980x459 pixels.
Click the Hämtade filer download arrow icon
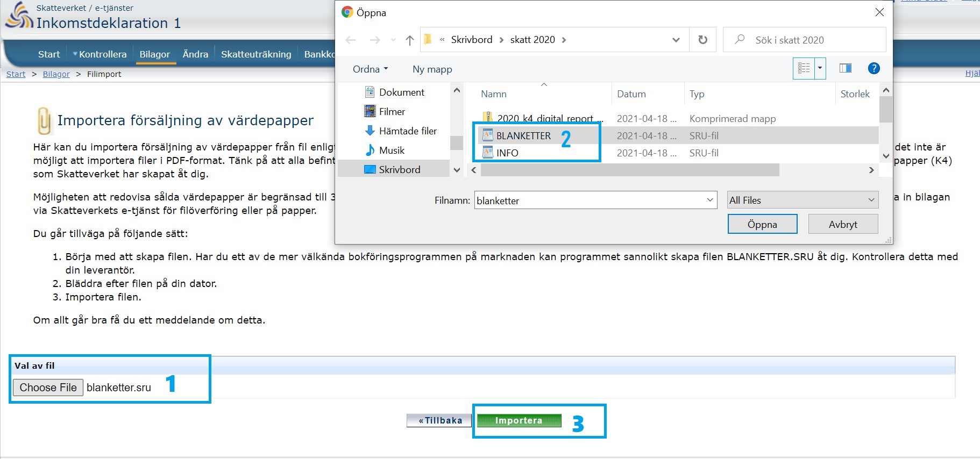370,131
